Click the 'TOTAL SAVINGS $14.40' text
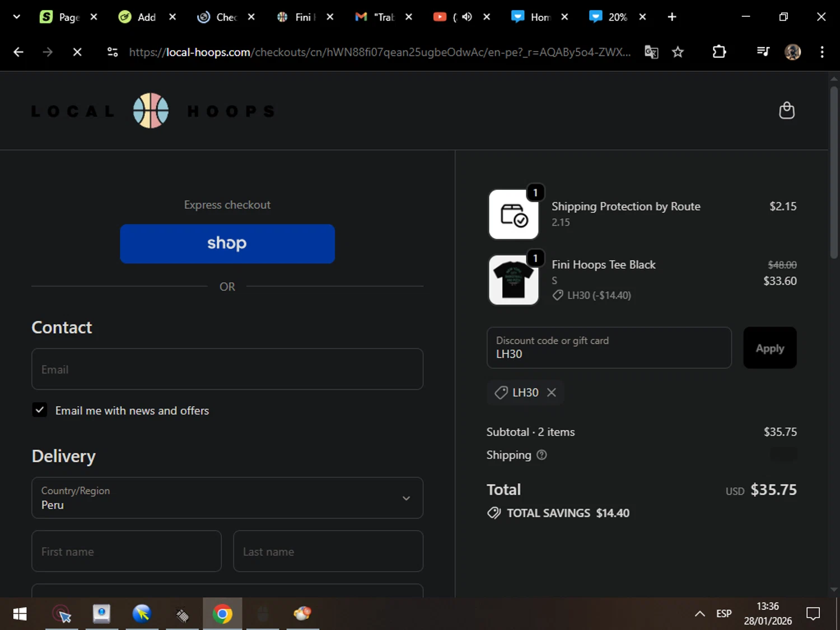 pos(568,513)
